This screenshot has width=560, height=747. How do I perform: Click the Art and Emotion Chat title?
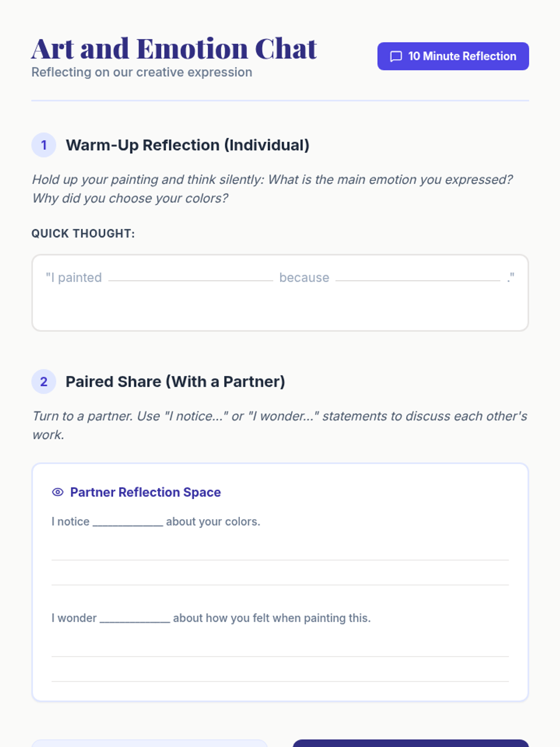(174, 49)
